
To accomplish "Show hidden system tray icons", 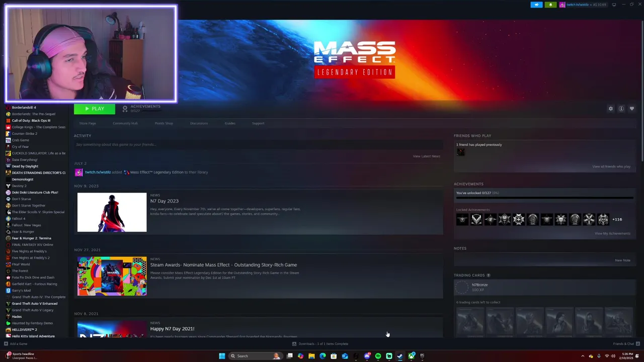I will [583, 356].
